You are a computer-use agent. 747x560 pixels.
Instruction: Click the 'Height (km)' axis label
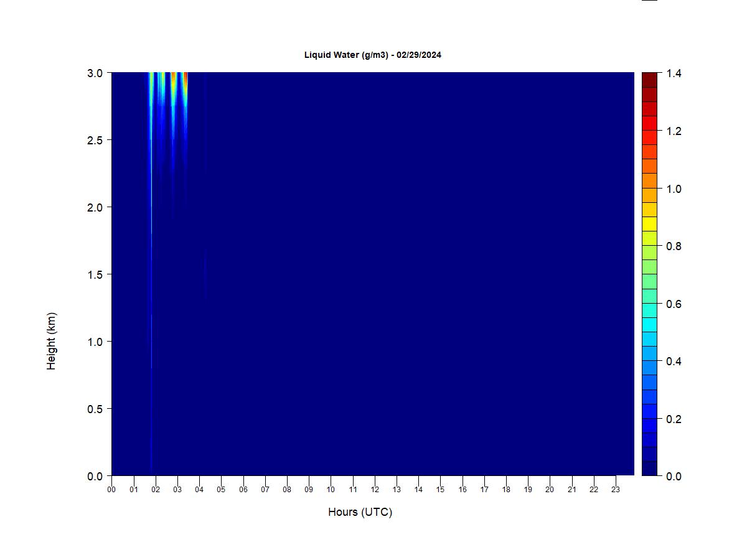point(51,341)
